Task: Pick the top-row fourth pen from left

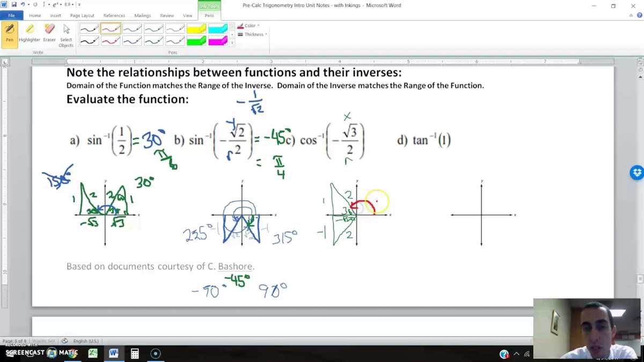Action: click(x=153, y=28)
